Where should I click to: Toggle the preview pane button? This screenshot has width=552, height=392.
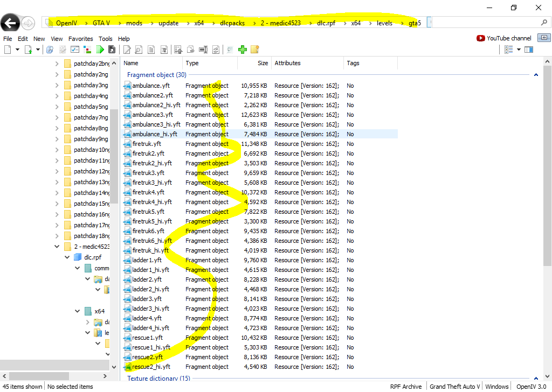click(x=528, y=50)
